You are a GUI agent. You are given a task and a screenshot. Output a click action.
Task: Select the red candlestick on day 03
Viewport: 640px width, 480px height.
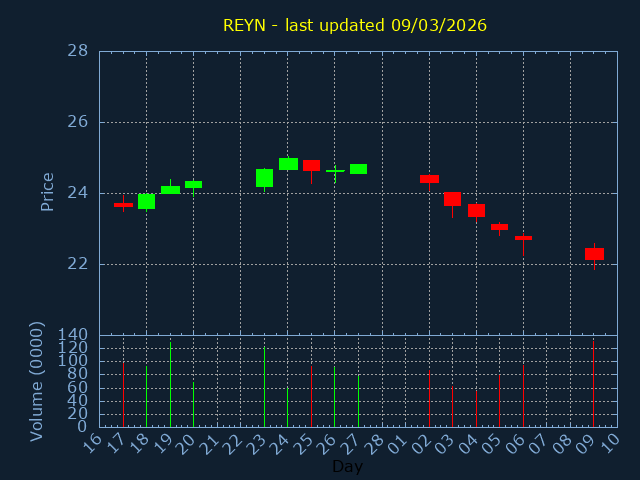tap(452, 199)
